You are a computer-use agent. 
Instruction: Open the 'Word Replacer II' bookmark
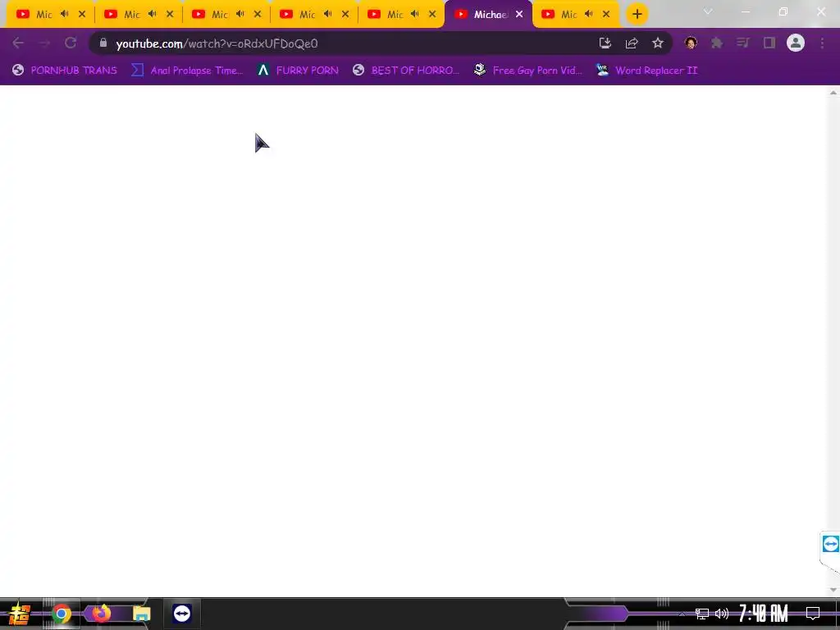[x=646, y=71]
